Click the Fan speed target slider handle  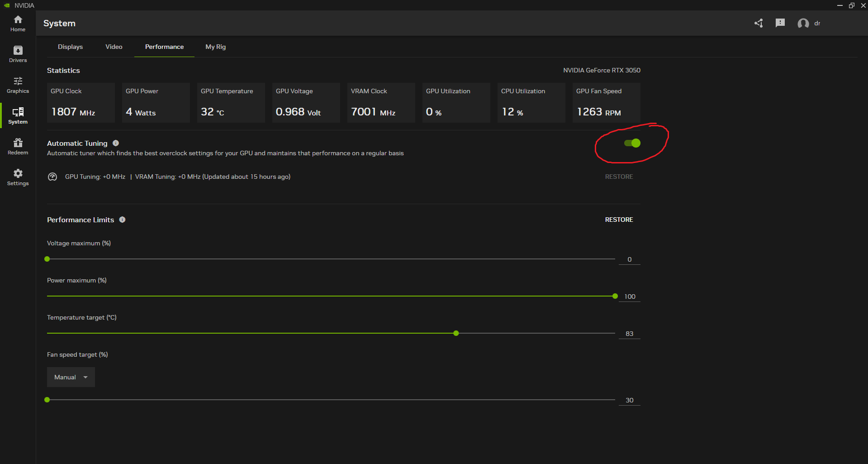[47, 400]
